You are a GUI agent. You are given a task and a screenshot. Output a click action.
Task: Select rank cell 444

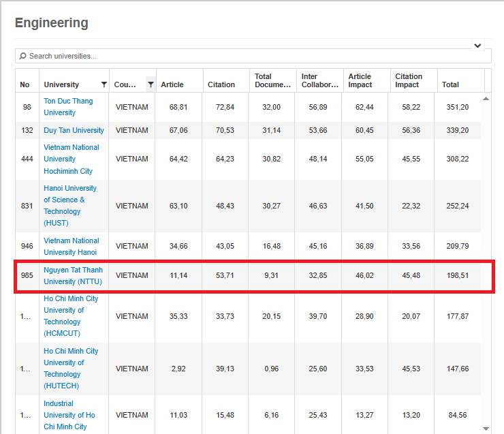click(x=27, y=159)
